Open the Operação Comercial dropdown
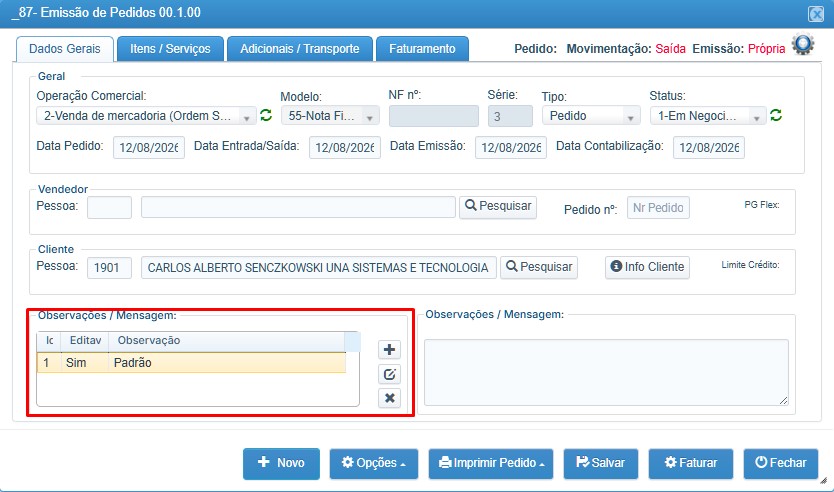The height and width of the screenshot is (492, 834). pyautogui.click(x=146, y=116)
